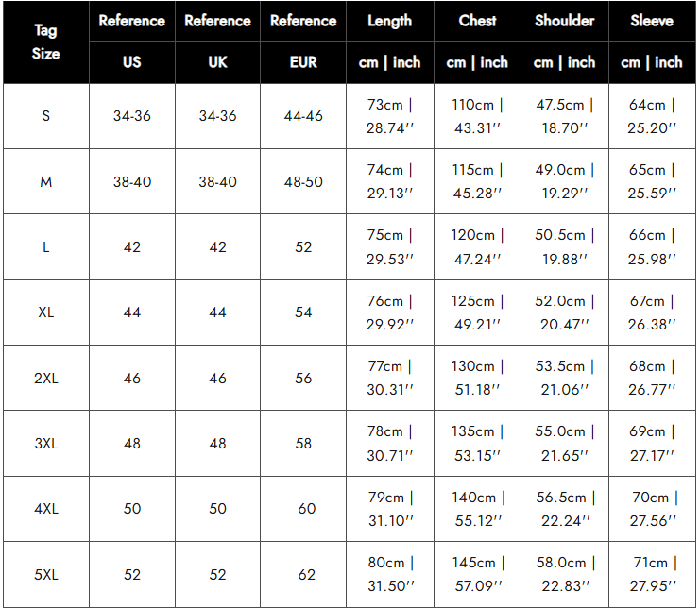Select the 70cm sleeve measurement cell
The height and width of the screenshot is (608, 700).
point(652,509)
